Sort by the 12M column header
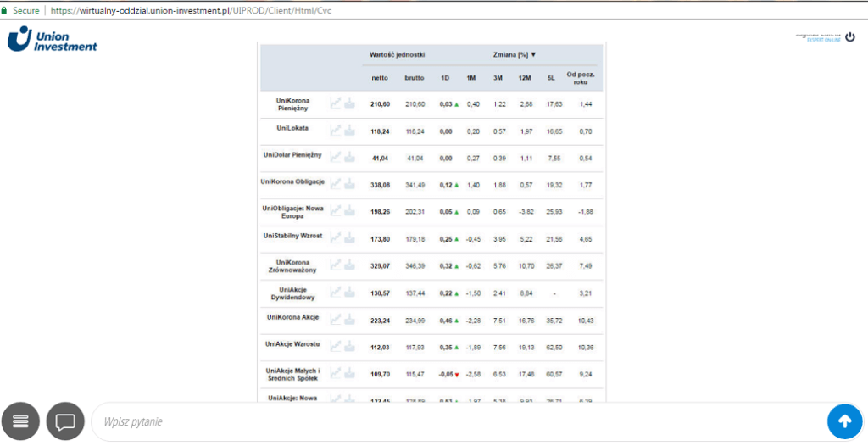Image resolution: width=868 pixels, height=446 pixels. click(525, 78)
